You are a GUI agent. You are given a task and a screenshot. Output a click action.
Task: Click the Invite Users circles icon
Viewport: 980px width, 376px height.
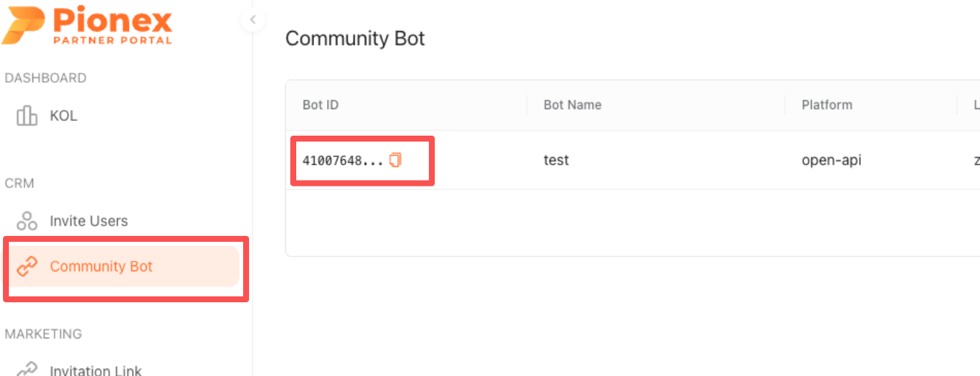pyautogui.click(x=27, y=220)
